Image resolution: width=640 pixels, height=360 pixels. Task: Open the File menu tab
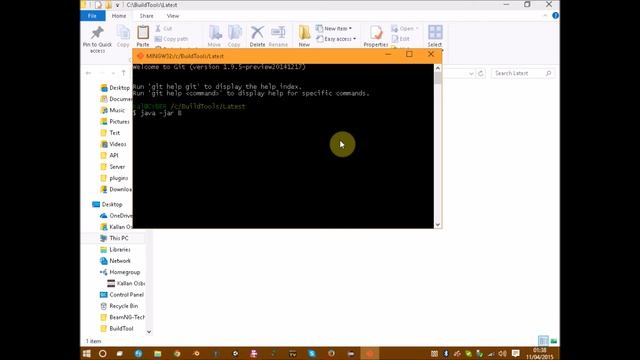[93, 16]
